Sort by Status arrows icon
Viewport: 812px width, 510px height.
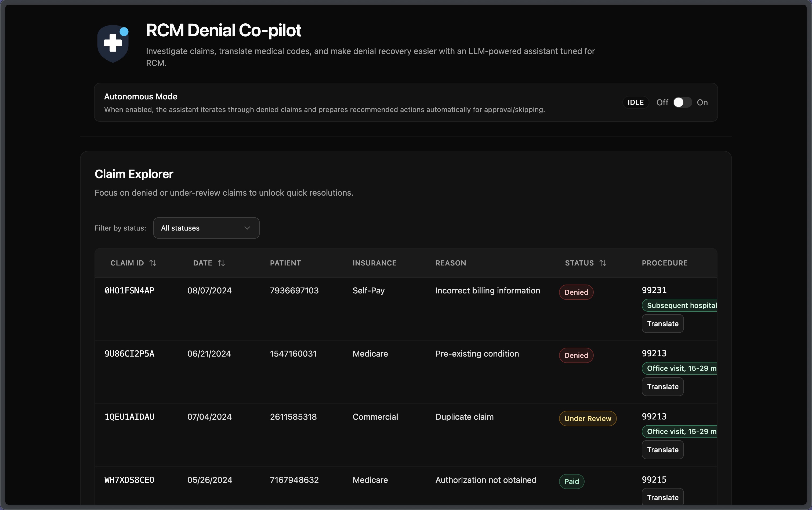click(x=603, y=263)
